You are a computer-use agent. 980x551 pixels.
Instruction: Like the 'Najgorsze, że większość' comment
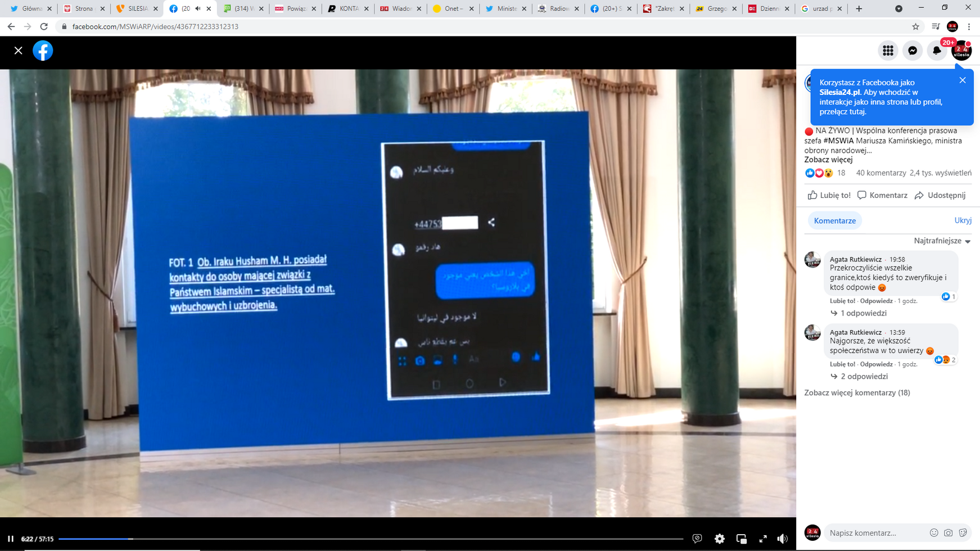pos(842,364)
